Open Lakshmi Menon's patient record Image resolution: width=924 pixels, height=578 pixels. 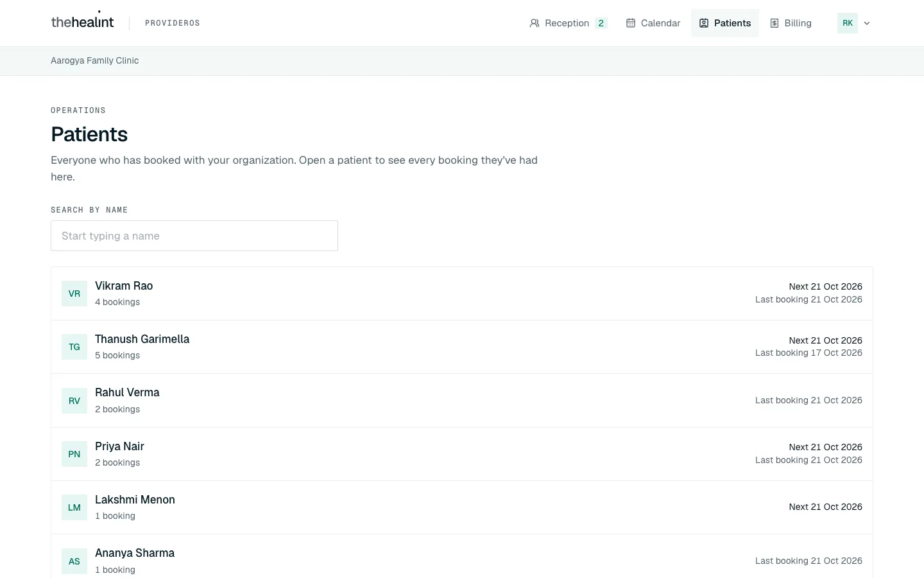click(462, 507)
